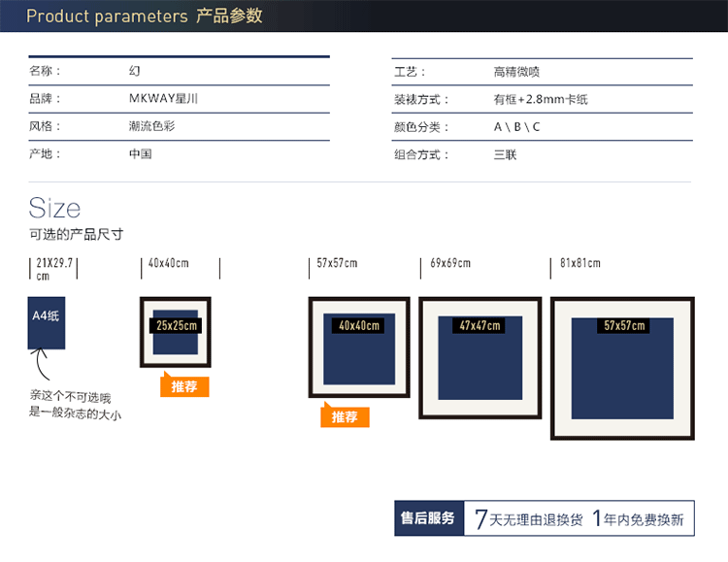Select the combination value 三联
This screenshot has height=562, width=728.
click(505, 154)
